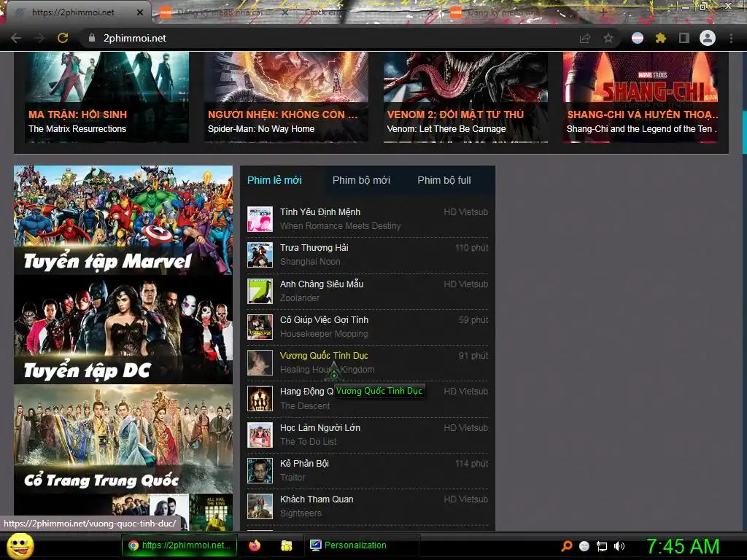The height and width of the screenshot is (560, 747).
Task: Open the Khách Tham Quan movie link
Action: pos(317,499)
